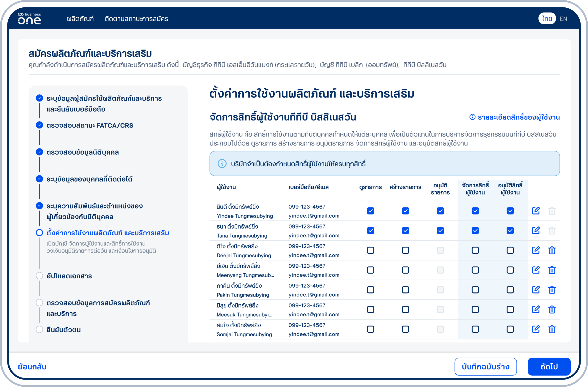The height and width of the screenshot is (387, 588).
Task: Delete user Deejai Tungmesubying row
Action: tap(552, 250)
